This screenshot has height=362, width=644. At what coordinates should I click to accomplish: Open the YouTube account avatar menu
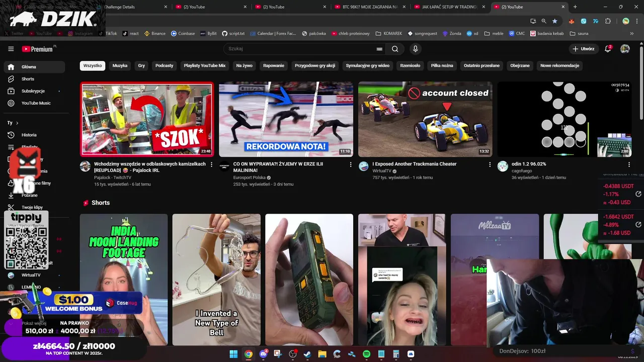[x=625, y=49]
